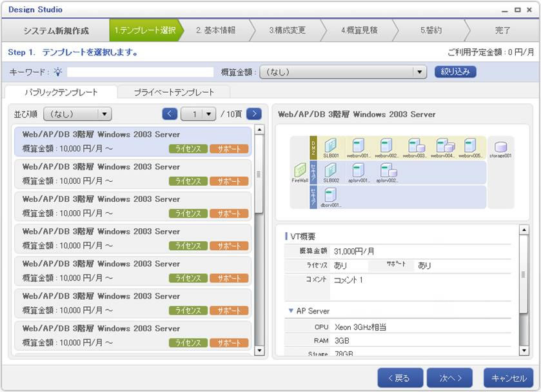Open the page number dropdown
Screen dimensions: 541x392
199,114
